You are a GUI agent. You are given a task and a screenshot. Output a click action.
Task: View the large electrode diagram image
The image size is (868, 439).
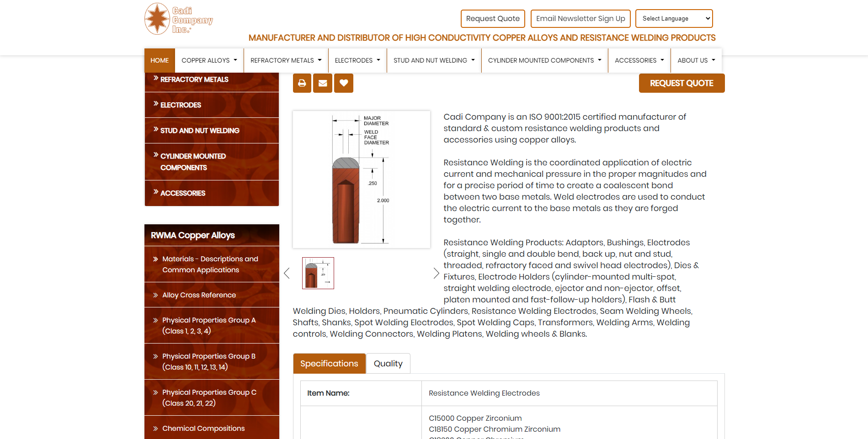pos(361,180)
